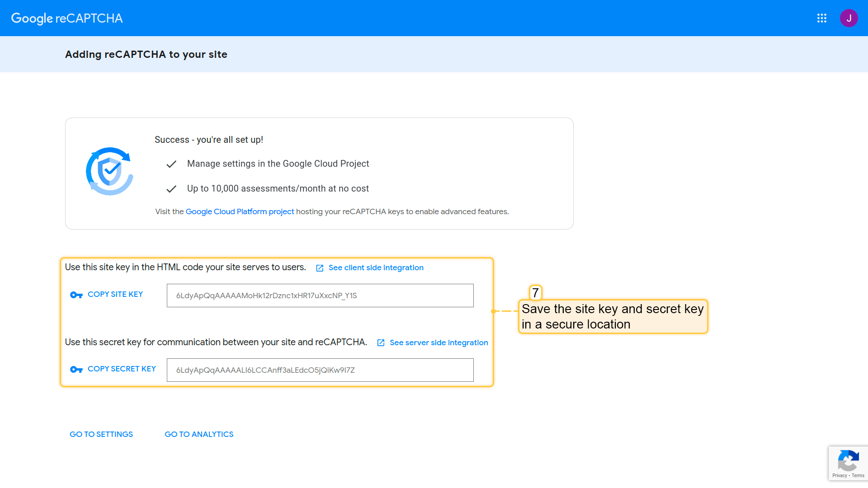The image size is (868, 488).
Task: Click external-link icon for server side integration
Action: [381, 343]
